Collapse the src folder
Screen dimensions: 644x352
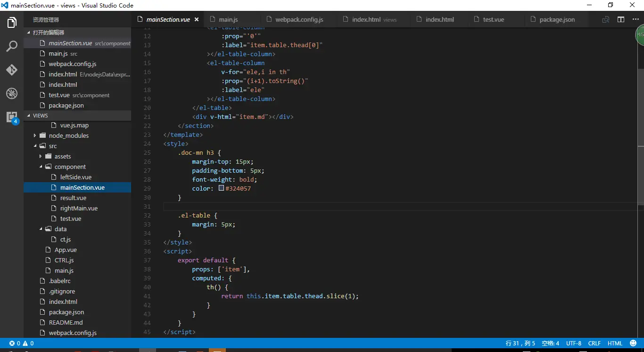77,146
